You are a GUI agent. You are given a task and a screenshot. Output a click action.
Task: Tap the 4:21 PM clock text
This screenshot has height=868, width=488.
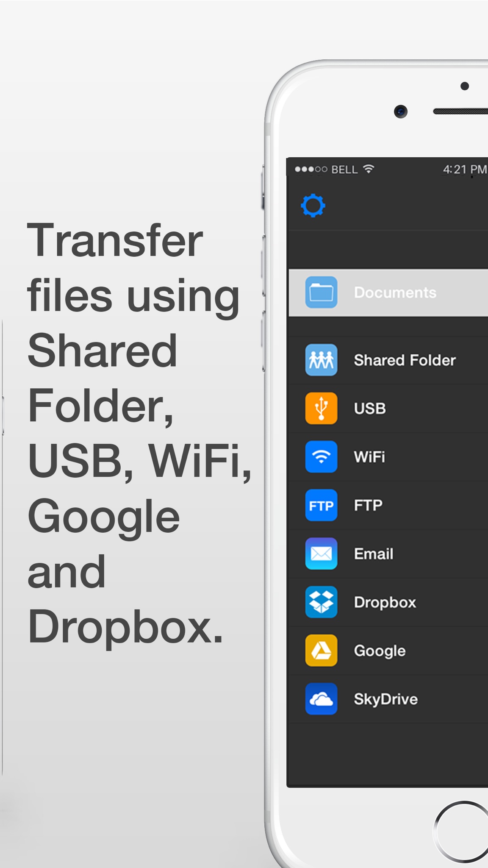point(465,170)
